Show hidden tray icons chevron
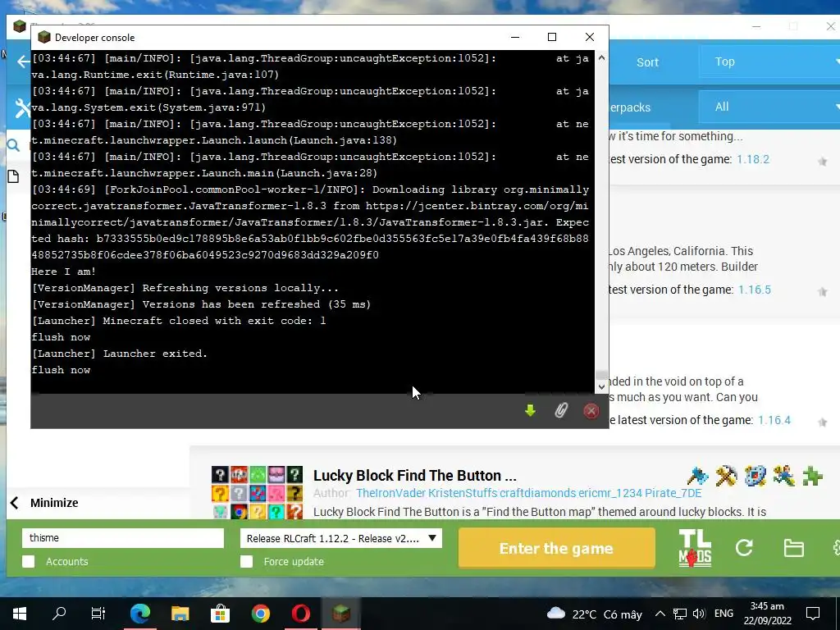The height and width of the screenshot is (630, 840). (660, 614)
